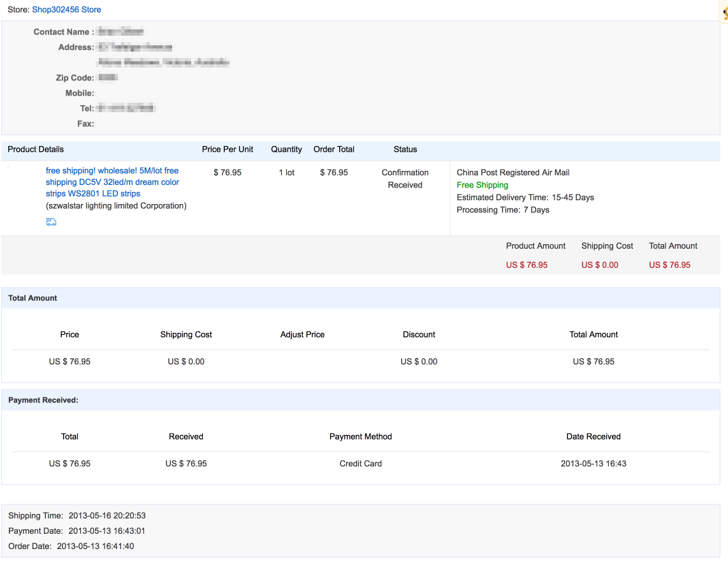The image size is (728, 565).
Task: Open the Shop302456 Store link
Action: (x=66, y=10)
